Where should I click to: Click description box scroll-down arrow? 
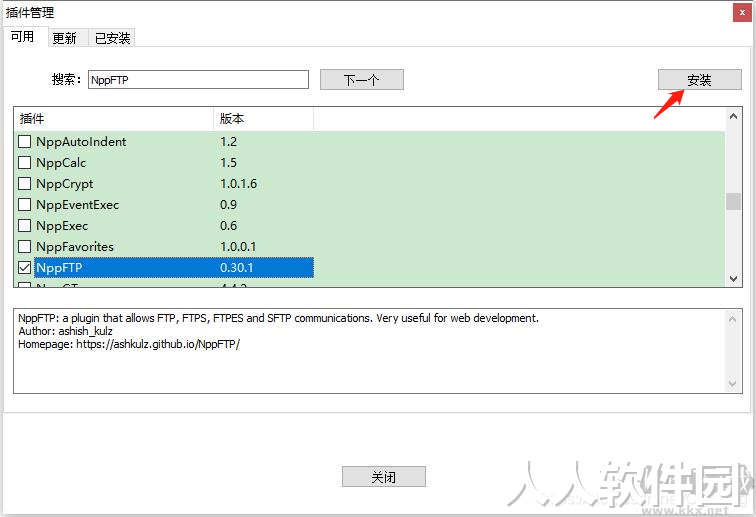click(x=732, y=384)
